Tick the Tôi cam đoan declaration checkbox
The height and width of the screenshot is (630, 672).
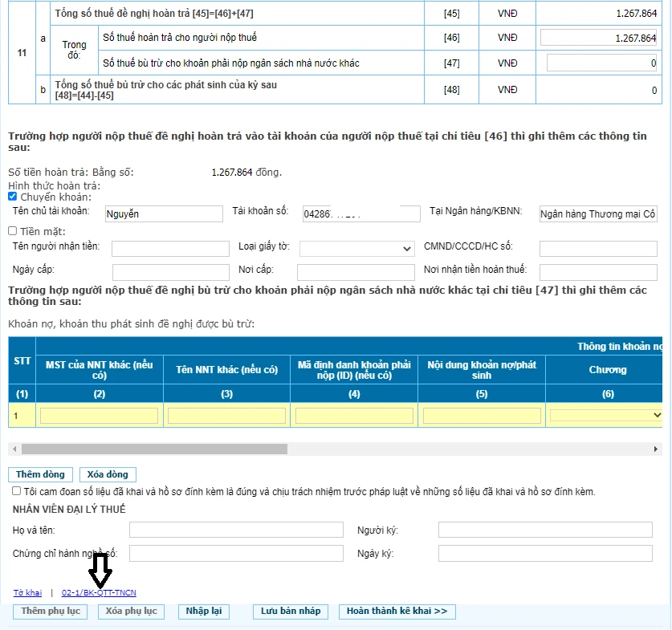[17, 491]
